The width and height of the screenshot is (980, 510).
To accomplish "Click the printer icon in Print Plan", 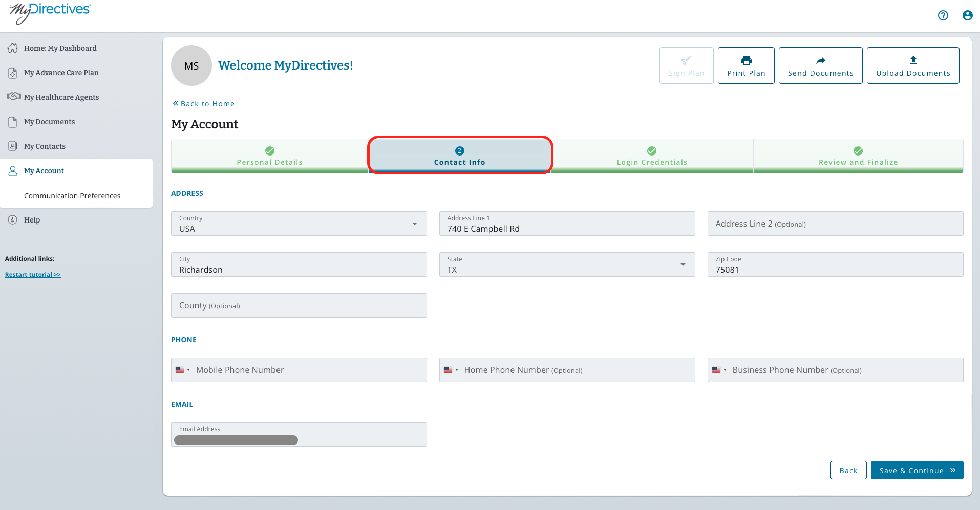I will point(747,60).
